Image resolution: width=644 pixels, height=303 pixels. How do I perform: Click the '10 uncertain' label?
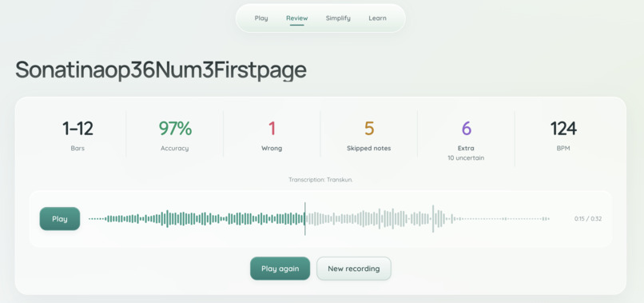point(466,157)
